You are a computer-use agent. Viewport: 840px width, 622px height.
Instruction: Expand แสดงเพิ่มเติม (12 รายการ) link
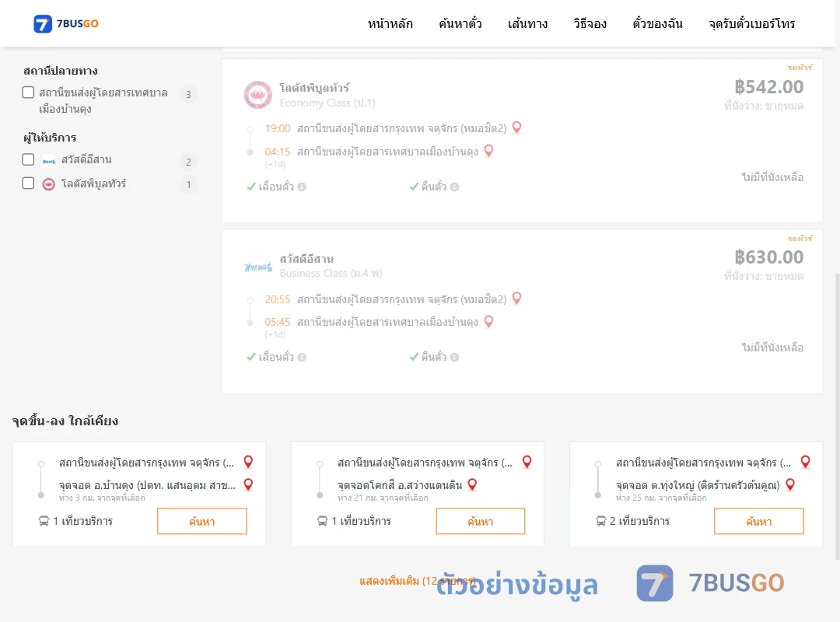coord(418,581)
